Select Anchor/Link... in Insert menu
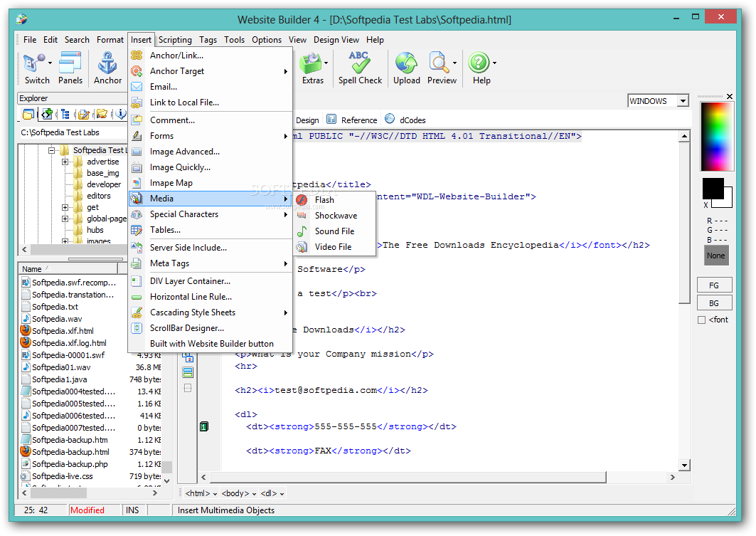 point(211,56)
